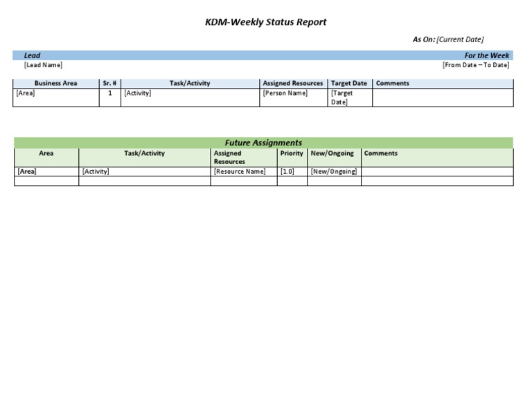Screen dimensions: 532x411
Task: Click the 'KDM-Weekly Status Report' title
Action: (266, 22)
